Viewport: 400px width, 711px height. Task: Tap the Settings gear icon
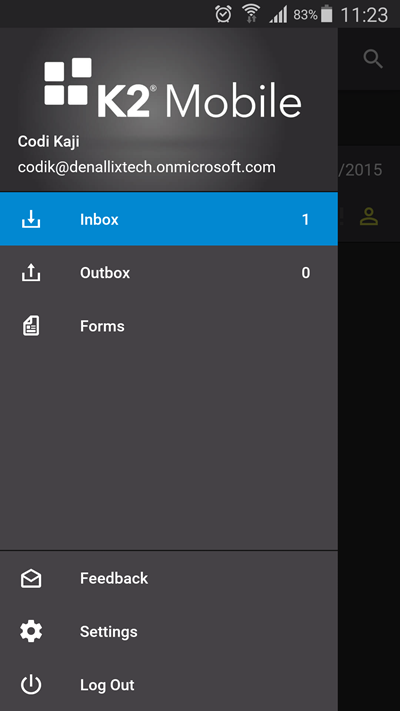tap(31, 631)
